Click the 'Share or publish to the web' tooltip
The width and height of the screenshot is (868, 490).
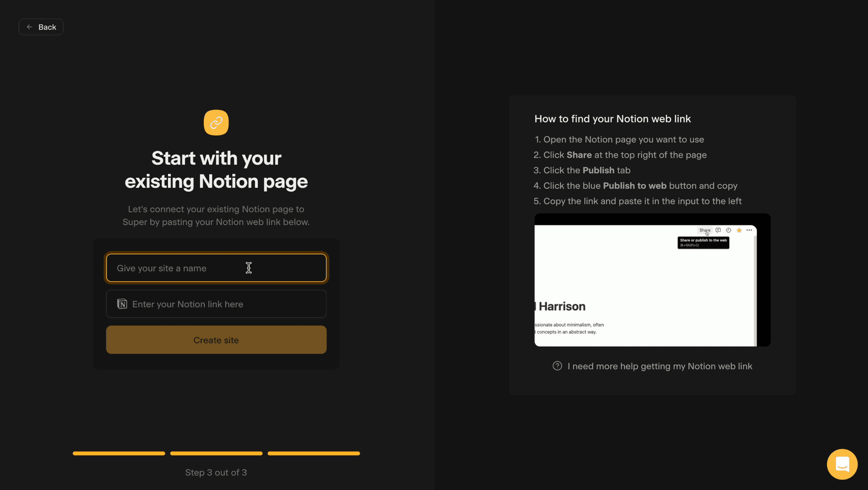703,243
